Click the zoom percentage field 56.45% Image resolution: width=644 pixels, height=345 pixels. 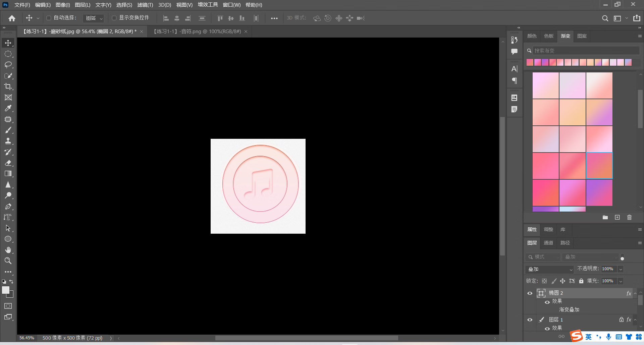tap(27, 338)
